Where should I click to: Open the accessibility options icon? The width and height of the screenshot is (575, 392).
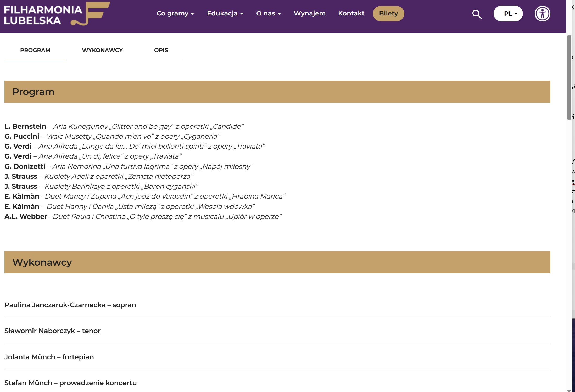coord(542,14)
